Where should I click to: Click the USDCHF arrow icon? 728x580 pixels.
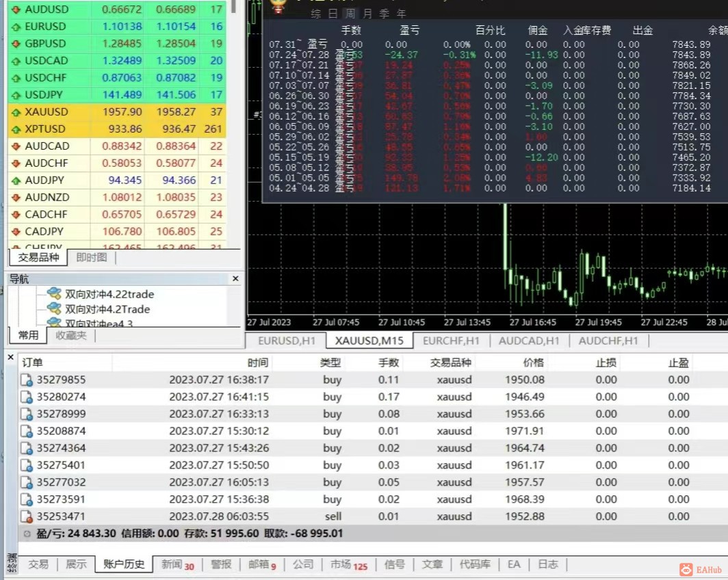pos(16,79)
